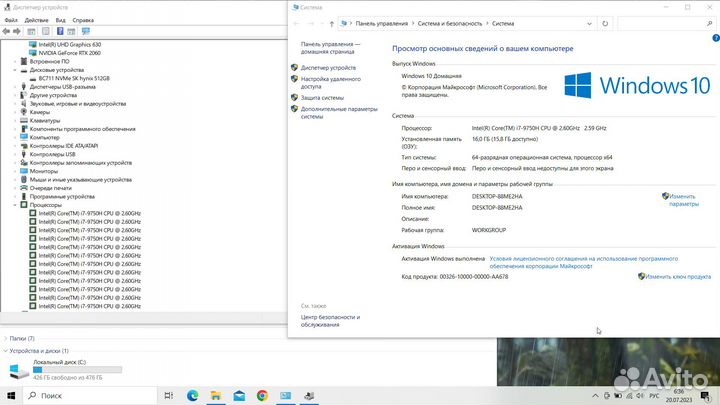
Task: Launch Google Chrome from the taskbar
Action: point(262,395)
